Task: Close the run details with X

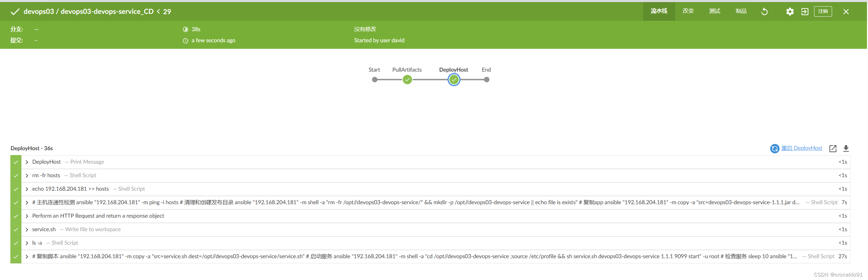Action: pyautogui.click(x=846, y=12)
